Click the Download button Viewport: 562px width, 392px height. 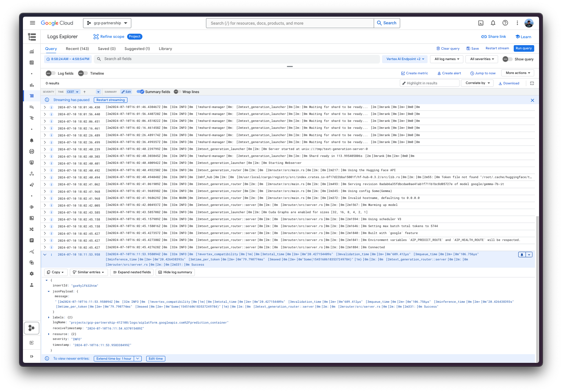pyautogui.click(x=509, y=83)
